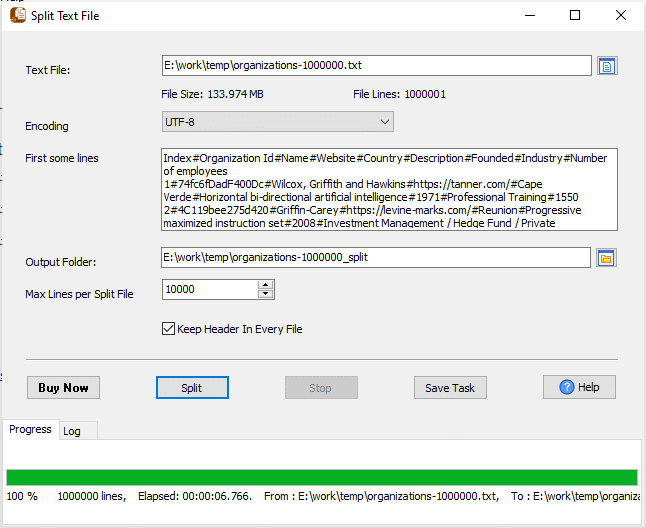The height and width of the screenshot is (528, 646).
Task: Click the green progress bar
Action: tap(321, 477)
